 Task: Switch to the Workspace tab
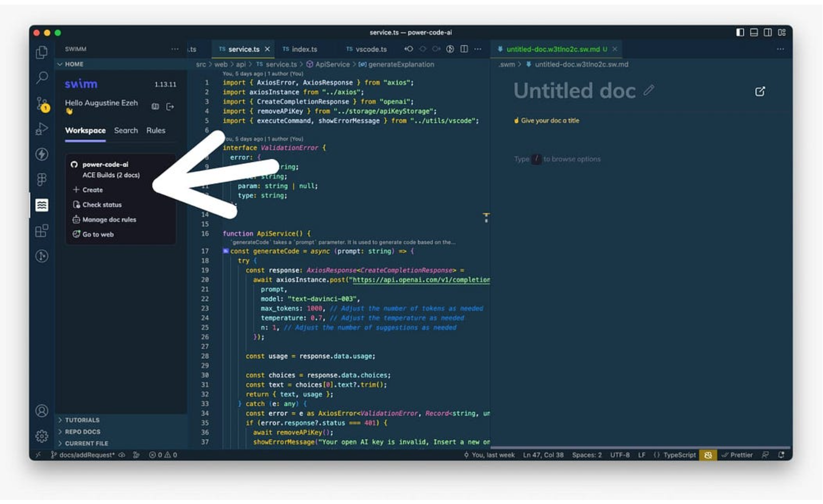[x=85, y=131]
